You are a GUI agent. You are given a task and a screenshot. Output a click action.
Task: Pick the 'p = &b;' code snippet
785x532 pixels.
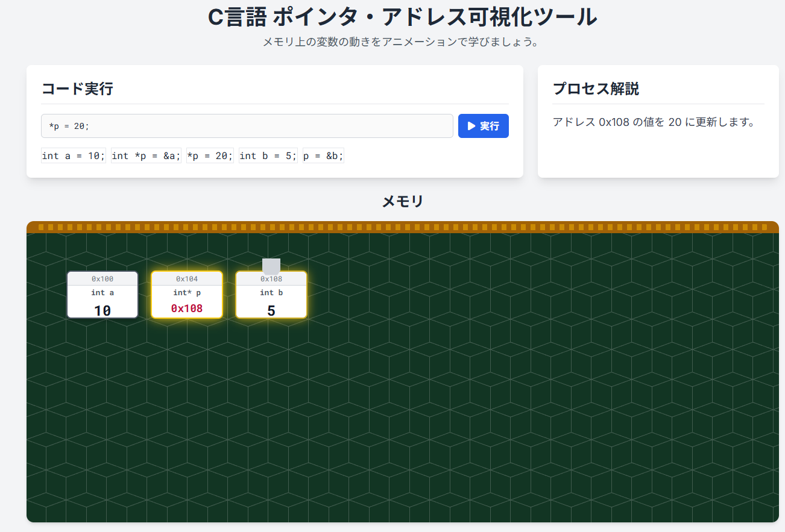point(323,156)
